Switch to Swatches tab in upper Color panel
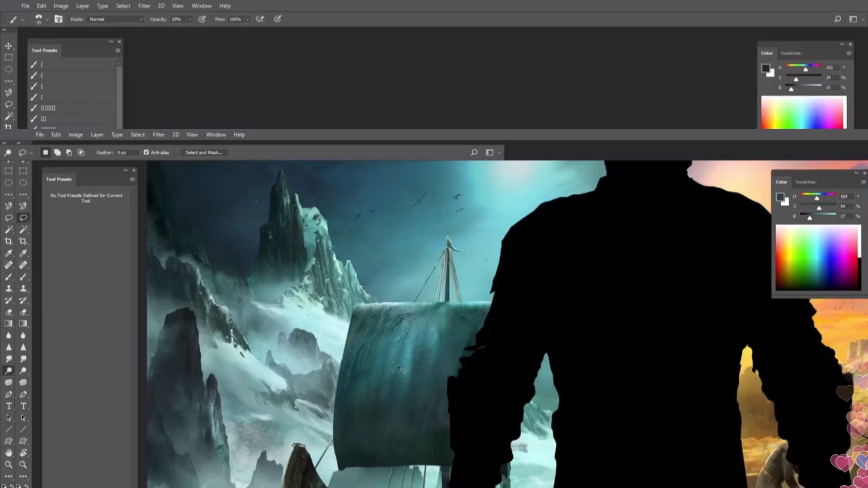Image resolution: width=868 pixels, height=488 pixels. pos(791,53)
